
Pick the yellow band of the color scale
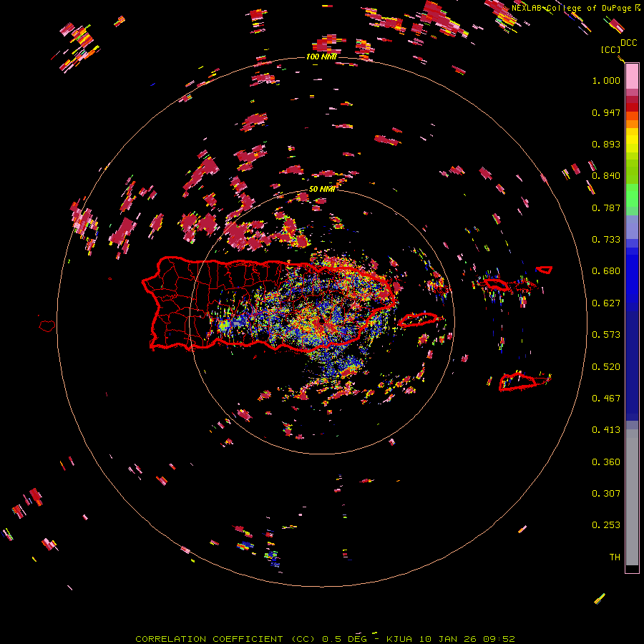632,140
